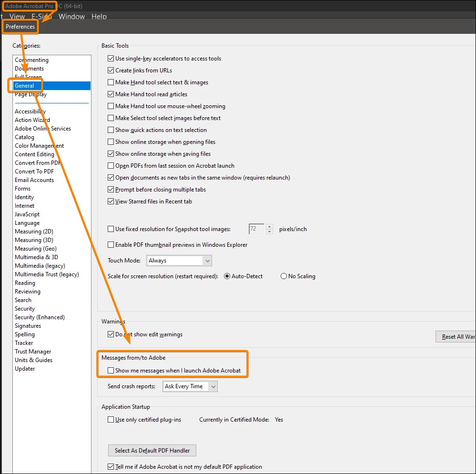476x474 pixels.
Task: Toggle Tell me if Acrobat is not default
Action: coord(111,466)
